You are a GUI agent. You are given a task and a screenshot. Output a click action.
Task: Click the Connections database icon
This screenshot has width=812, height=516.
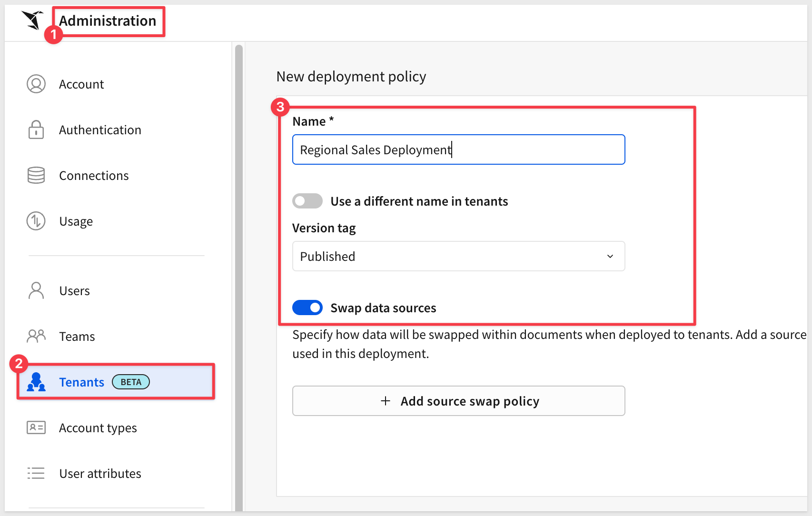tap(36, 176)
